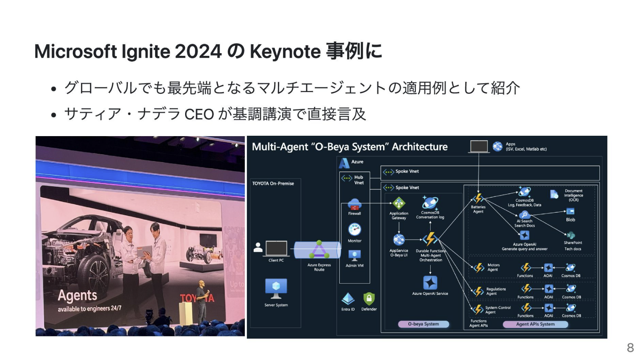Click the Motors Agent icon

[478, 268]
